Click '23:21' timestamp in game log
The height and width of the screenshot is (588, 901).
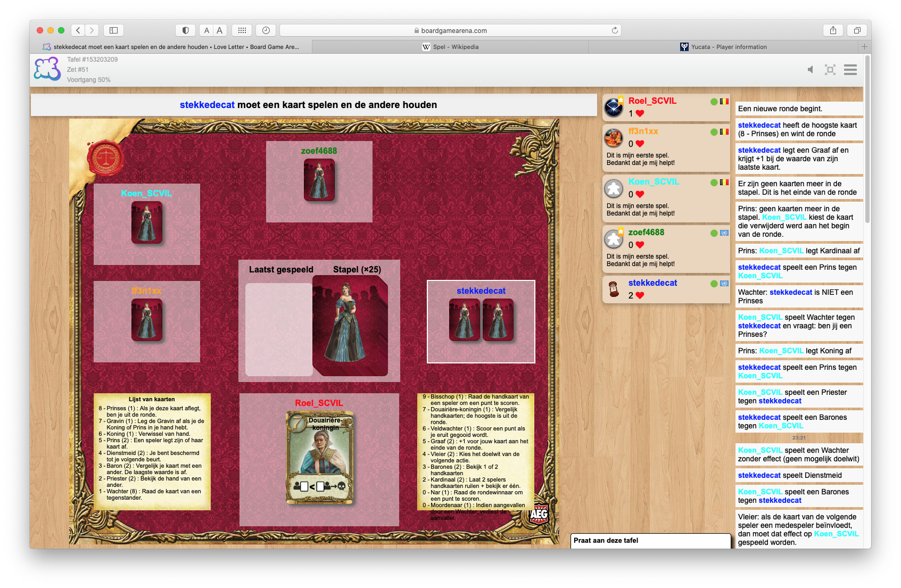[799, 438]
